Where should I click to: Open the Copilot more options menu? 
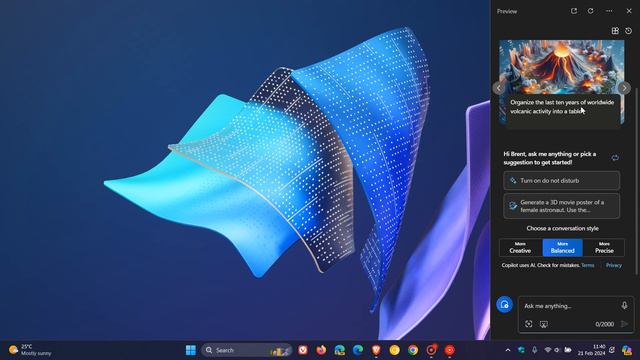coord(609,11)
